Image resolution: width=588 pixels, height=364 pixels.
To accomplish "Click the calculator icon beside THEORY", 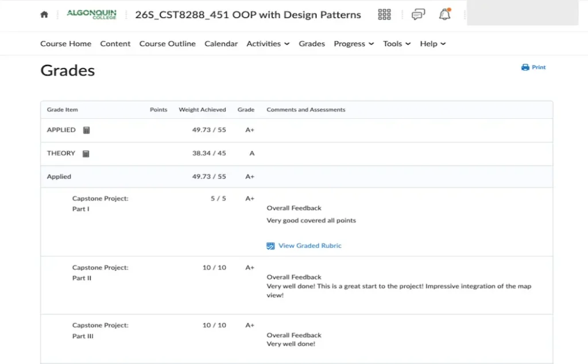I will [x=86, y=154].
